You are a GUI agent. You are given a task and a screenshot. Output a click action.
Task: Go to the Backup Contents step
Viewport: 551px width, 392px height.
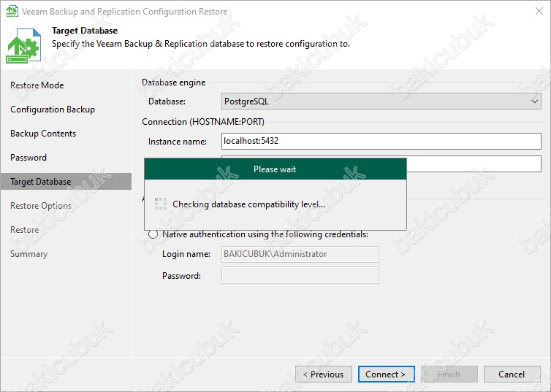click(43, 134)
